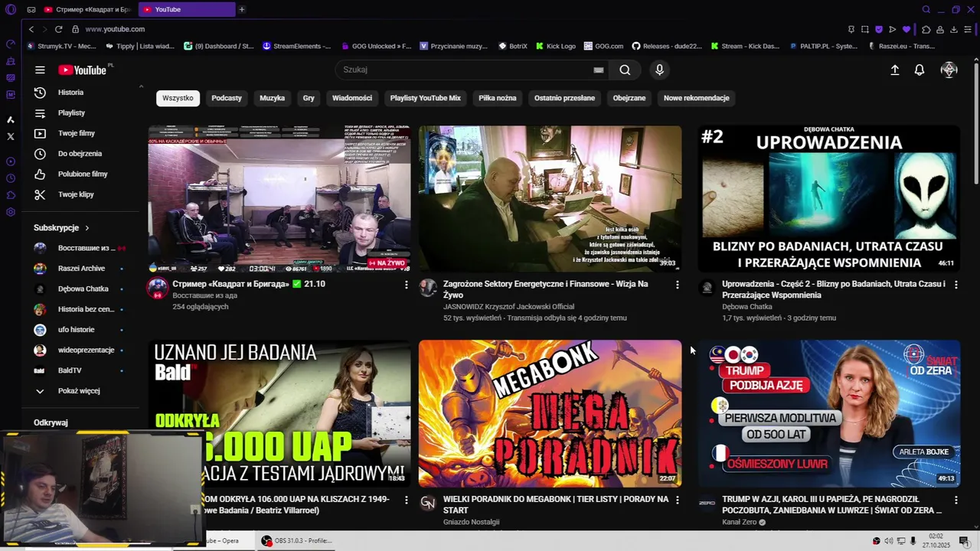Open the account avatar menu

pyautogui.click(x=949, y=70)
